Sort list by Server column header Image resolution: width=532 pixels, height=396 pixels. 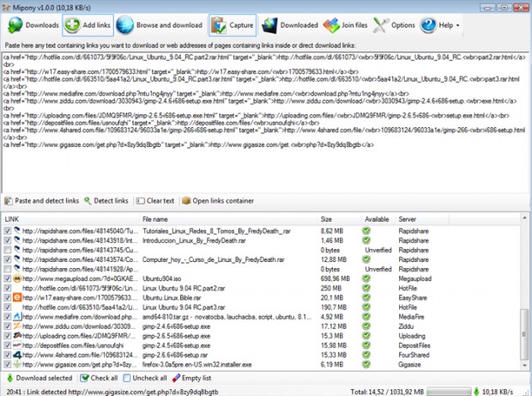click(422, 219)
